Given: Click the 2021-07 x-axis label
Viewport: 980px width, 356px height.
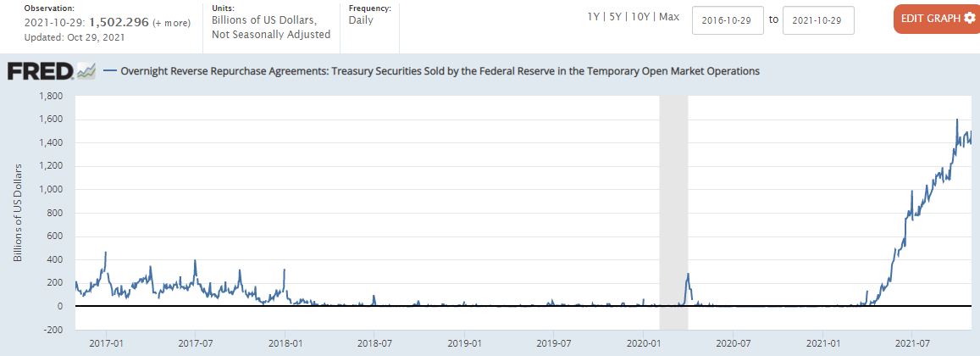Looking at the screenshot, I should [911, 344].
